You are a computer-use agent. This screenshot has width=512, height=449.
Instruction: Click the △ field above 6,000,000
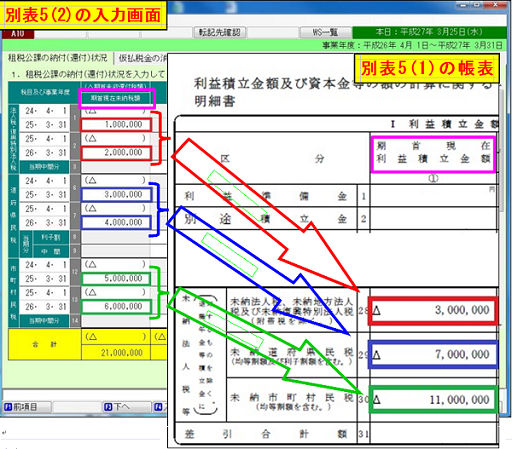(x=115, y=292)
